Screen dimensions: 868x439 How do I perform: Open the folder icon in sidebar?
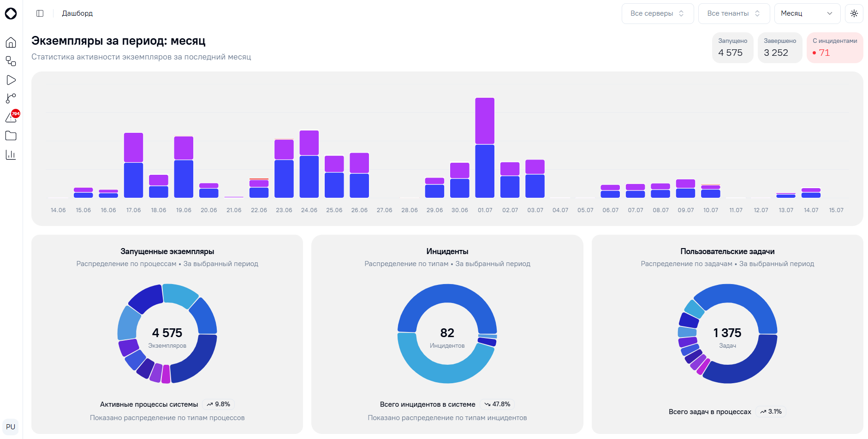pos(11,136)
